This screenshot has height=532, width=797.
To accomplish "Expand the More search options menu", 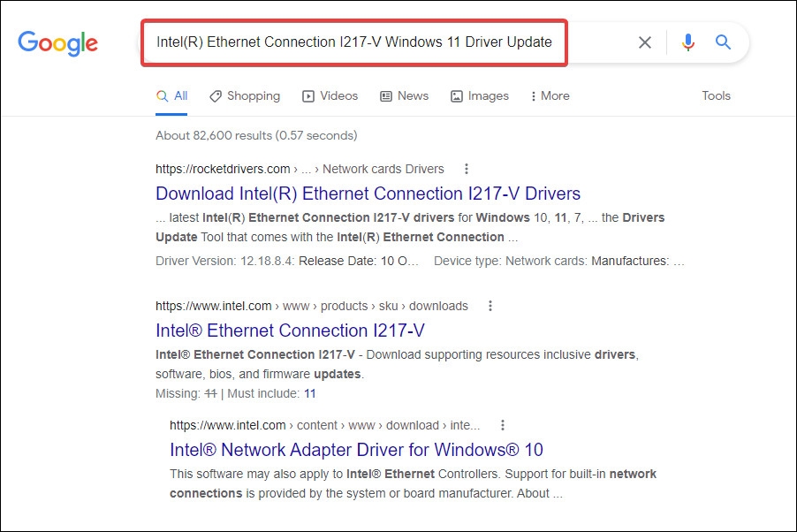I will pos(550,95).
